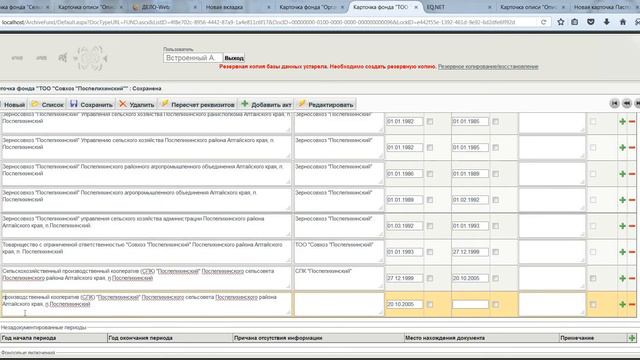Click the end date field 27.12.1999
Screen dimensions: 640x360
(x=470, y=252)
